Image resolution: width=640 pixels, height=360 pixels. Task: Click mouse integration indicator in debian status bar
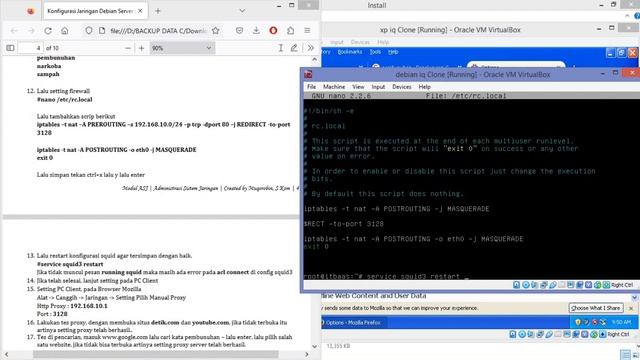(598, 285)
